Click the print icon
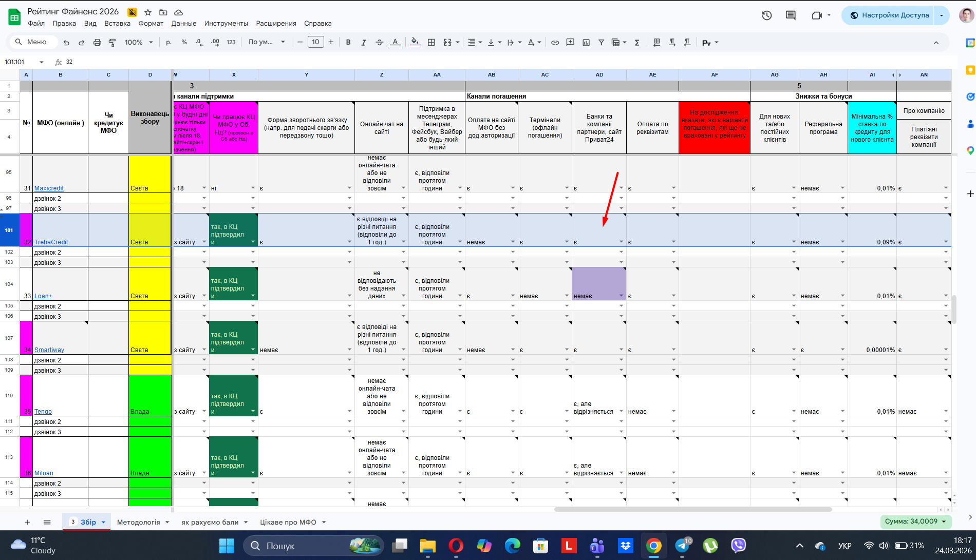The height and width of the screenshot is (560, 976). (x=97, y=43)
